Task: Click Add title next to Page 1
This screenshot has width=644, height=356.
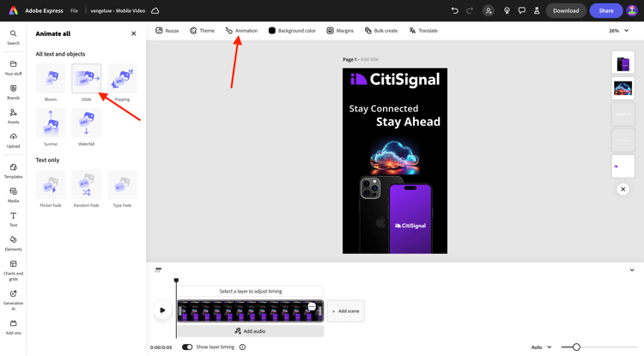Action: [369, 59]
